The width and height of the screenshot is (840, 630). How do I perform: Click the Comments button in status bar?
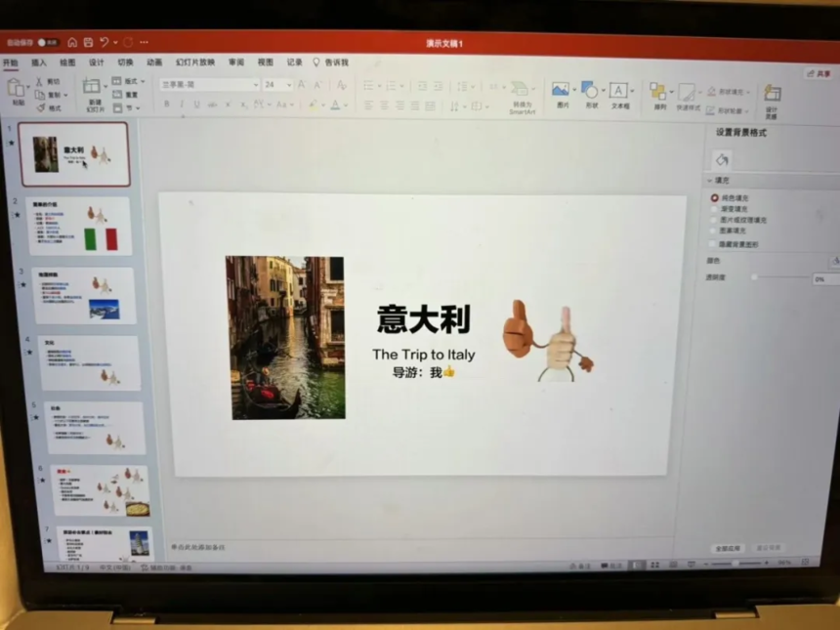pos(610,566)
